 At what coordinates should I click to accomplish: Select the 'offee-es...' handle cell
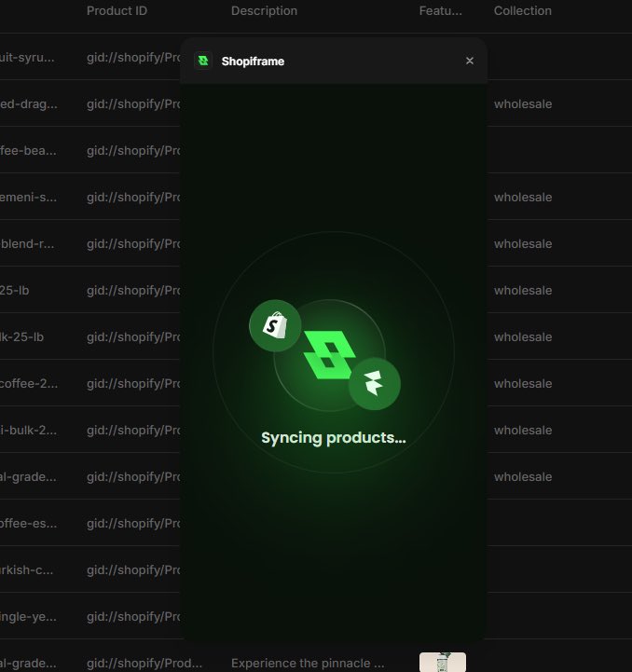[x=28, y=524]
